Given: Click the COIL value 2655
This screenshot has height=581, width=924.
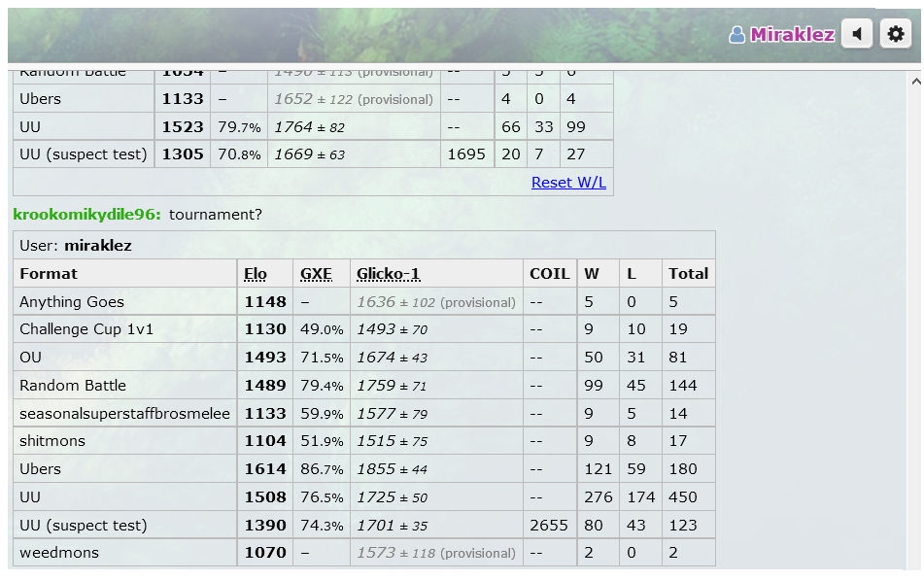Looking at the screenshot, I should tap(549, 526).
